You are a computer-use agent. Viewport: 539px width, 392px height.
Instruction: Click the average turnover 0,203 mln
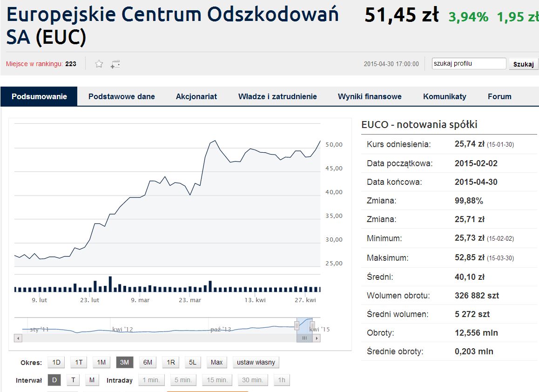pyautogui.click(x=474, y=351)
